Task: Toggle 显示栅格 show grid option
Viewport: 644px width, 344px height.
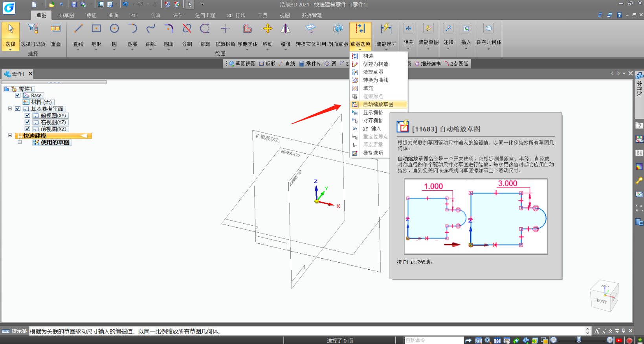Action: tap(378, 112)
